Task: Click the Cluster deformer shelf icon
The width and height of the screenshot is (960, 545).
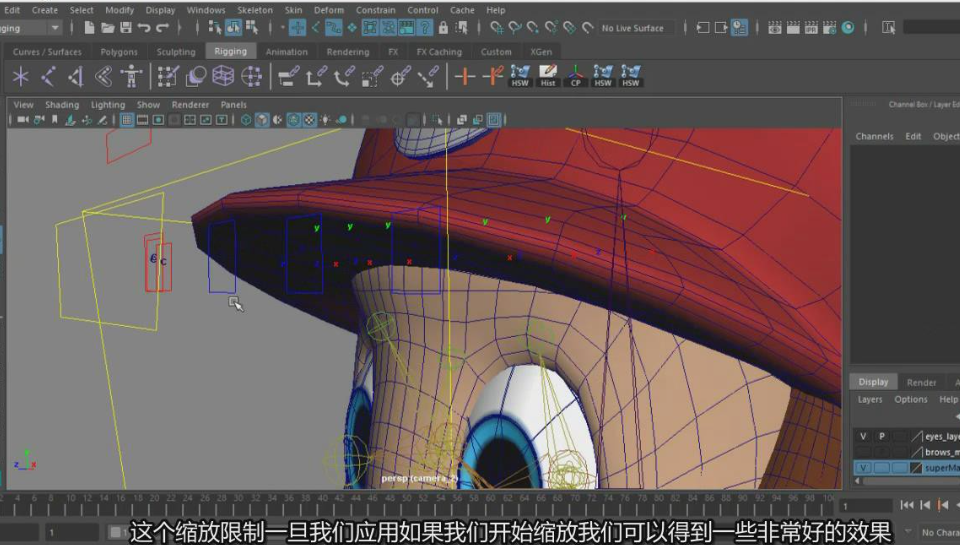Action: [x=252, y=77]
